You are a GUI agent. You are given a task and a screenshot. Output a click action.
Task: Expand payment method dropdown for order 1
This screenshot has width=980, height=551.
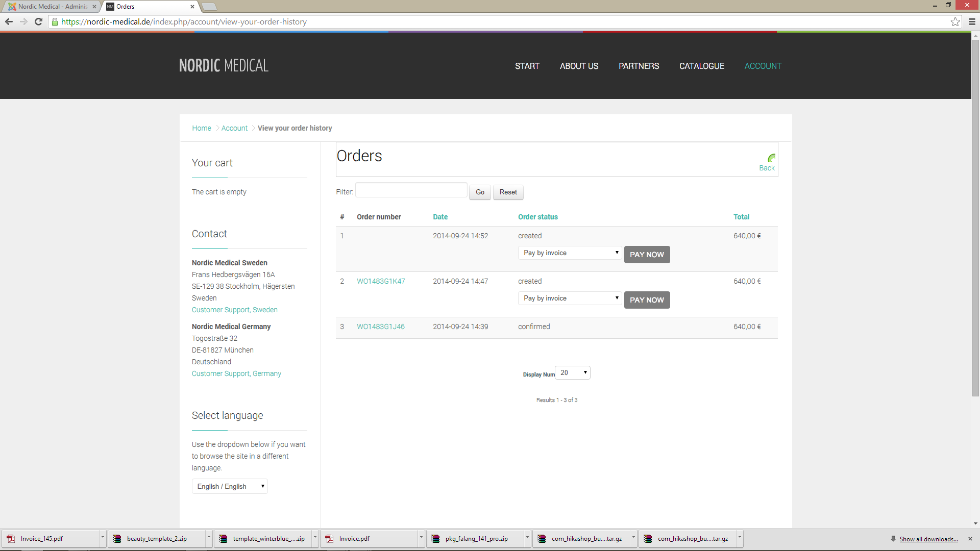click(x=570, y=253)
